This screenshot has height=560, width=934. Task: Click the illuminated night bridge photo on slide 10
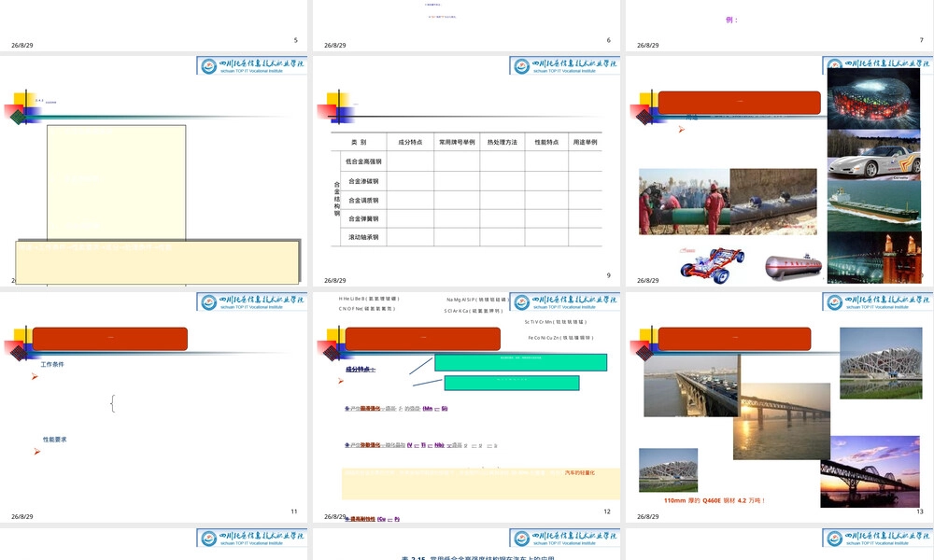873,257
